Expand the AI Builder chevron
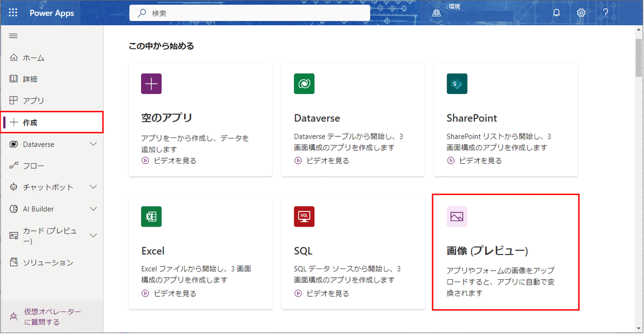644x334 pixels. tap(93, 209)
